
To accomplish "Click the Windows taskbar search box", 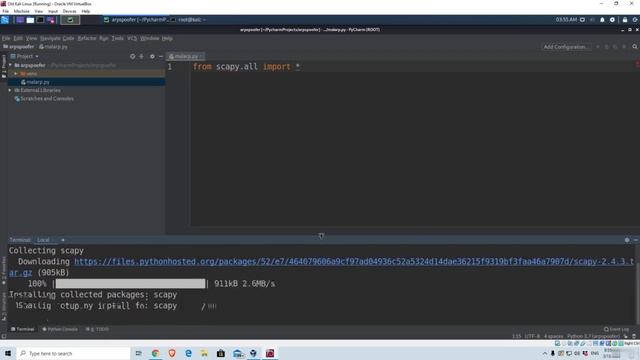I will pos(73,353).
